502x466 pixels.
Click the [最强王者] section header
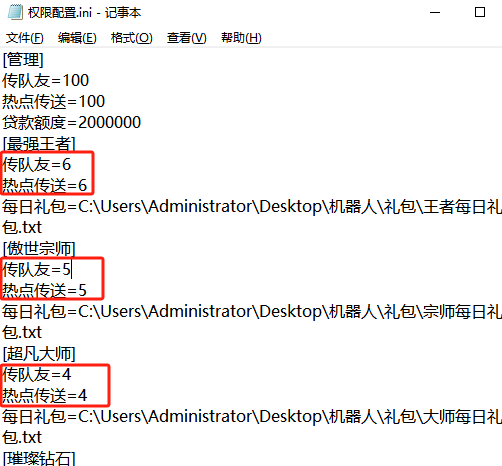[x=39, y=143]
